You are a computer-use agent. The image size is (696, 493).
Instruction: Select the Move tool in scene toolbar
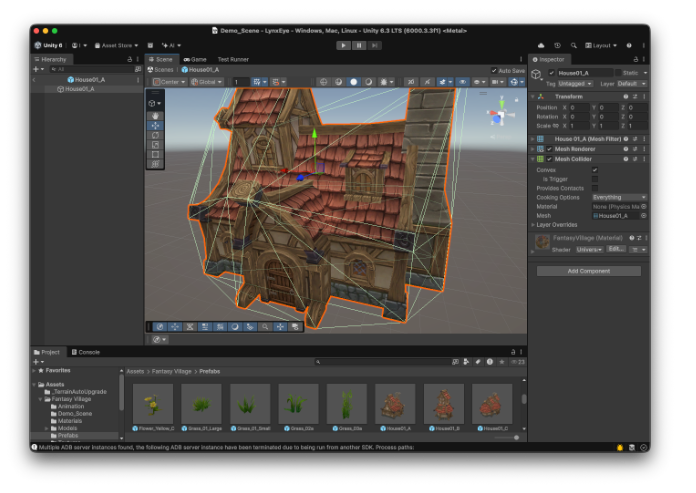pyautogui.click(x=155, y=126)
